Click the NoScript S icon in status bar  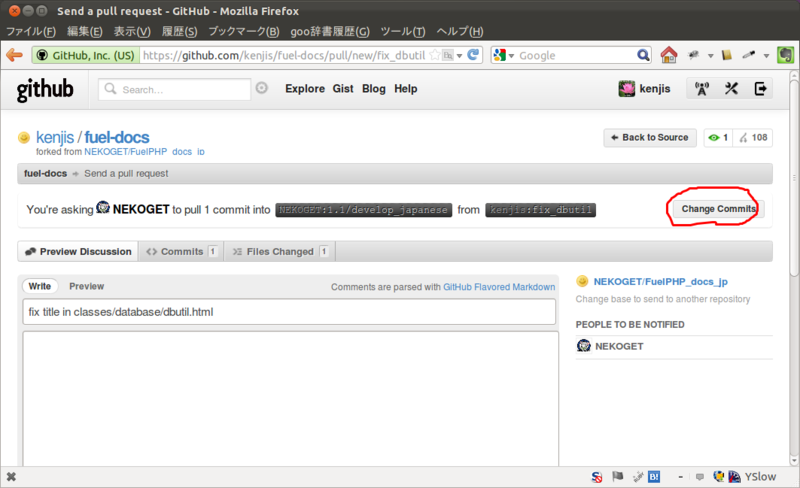[x=596, y=477]
